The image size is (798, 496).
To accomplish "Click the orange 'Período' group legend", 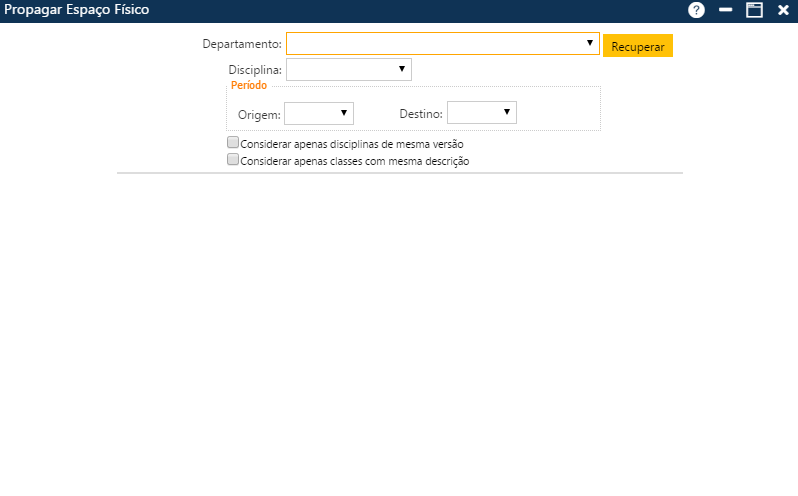I will [249, 86].
